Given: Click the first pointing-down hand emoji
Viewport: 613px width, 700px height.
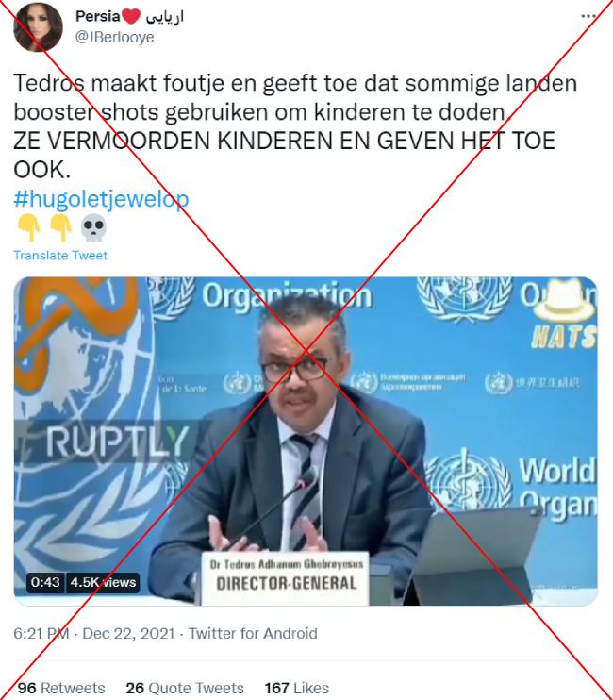Looking at the screenshot, I should (x=29, y=227).
